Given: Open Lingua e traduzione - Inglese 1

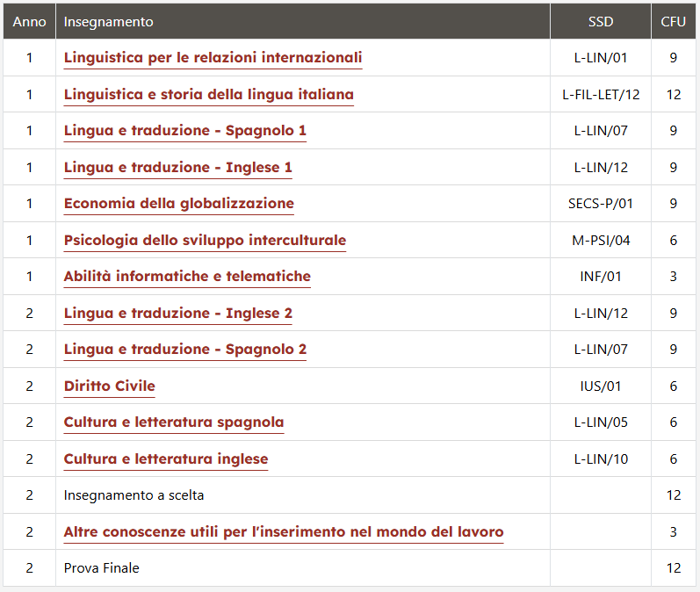Looking at the screenshot, I should [x=177, y=167].
